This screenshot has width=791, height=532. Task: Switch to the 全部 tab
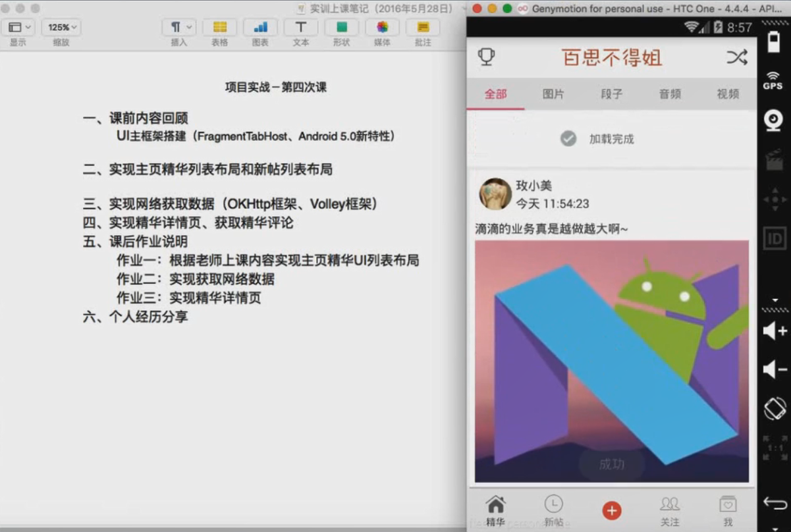[496, 94]
